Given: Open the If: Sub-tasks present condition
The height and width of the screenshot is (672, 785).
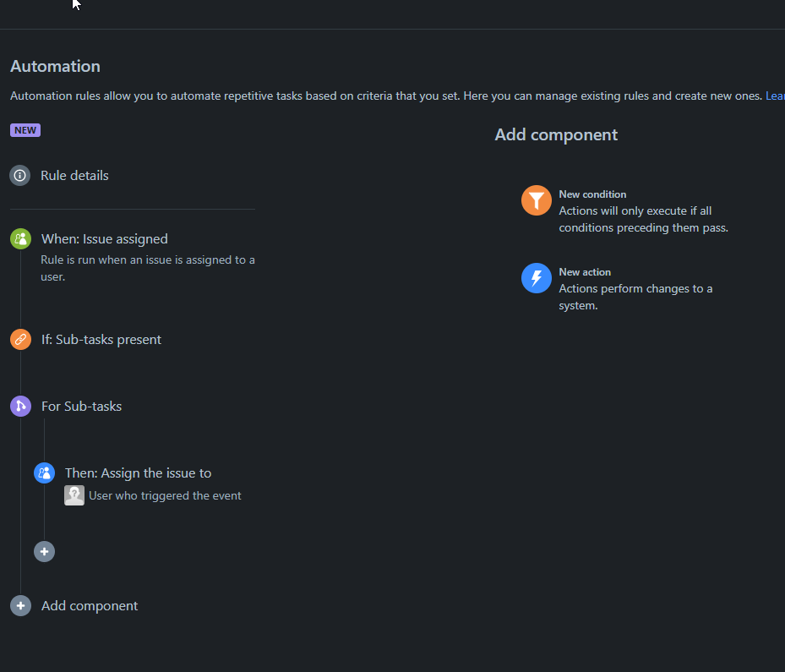Looking at the screenshot, I should (x=101, y=339).
